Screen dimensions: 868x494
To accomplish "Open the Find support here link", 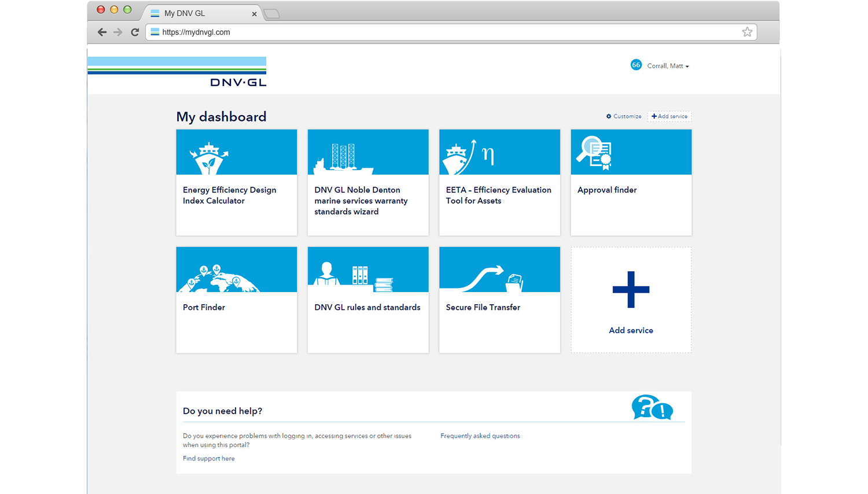I will point(209,459).
